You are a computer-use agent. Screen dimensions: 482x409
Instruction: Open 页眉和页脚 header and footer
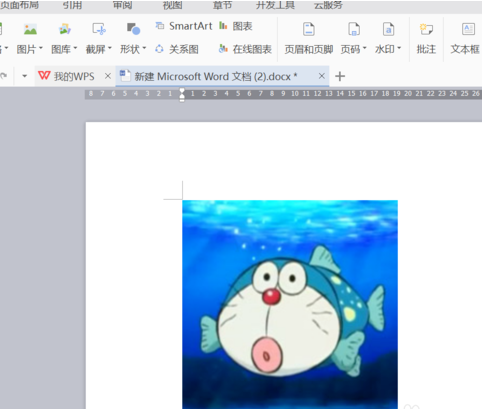[309, 38]
